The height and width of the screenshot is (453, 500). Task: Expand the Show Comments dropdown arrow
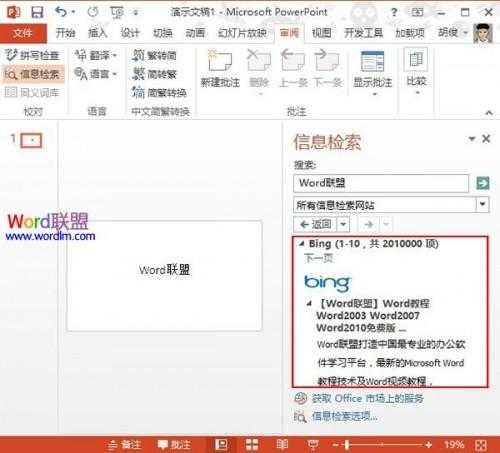[374, 94]
